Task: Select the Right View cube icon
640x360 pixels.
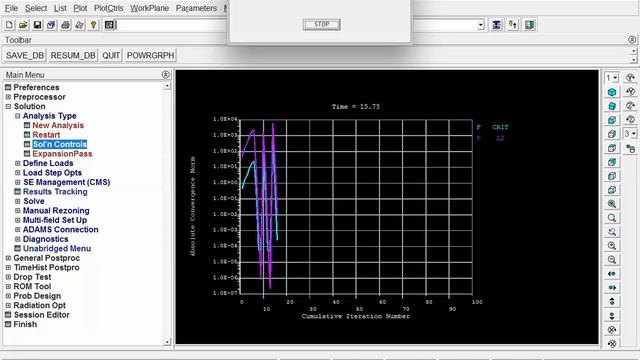Action: click(x=611, y=134)
